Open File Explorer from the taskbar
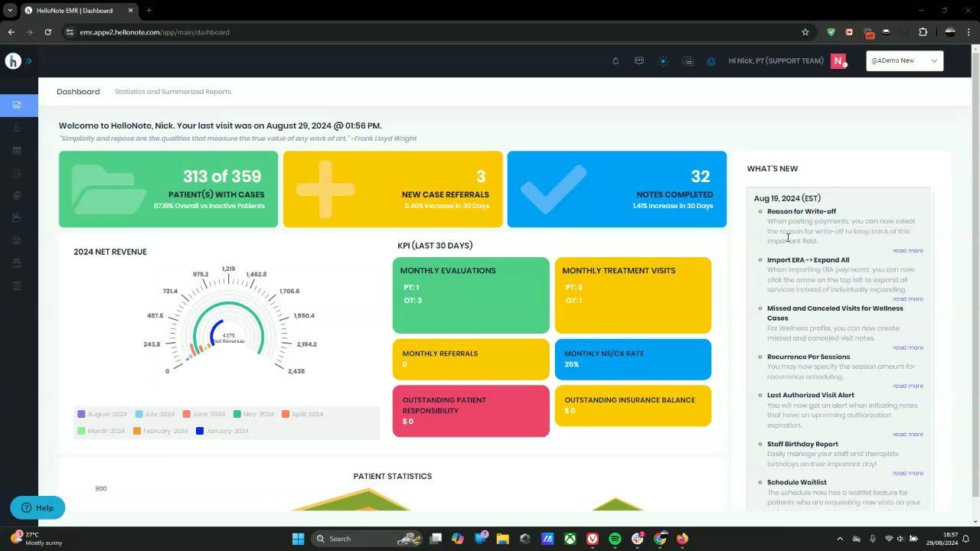Viewport: 980px width, 551px height. click(x=503, y=539)
